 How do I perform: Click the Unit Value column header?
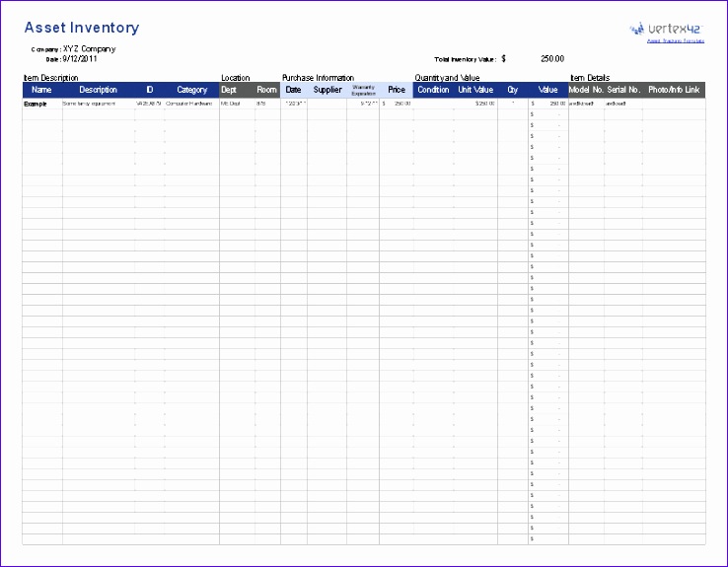point(475,90)
